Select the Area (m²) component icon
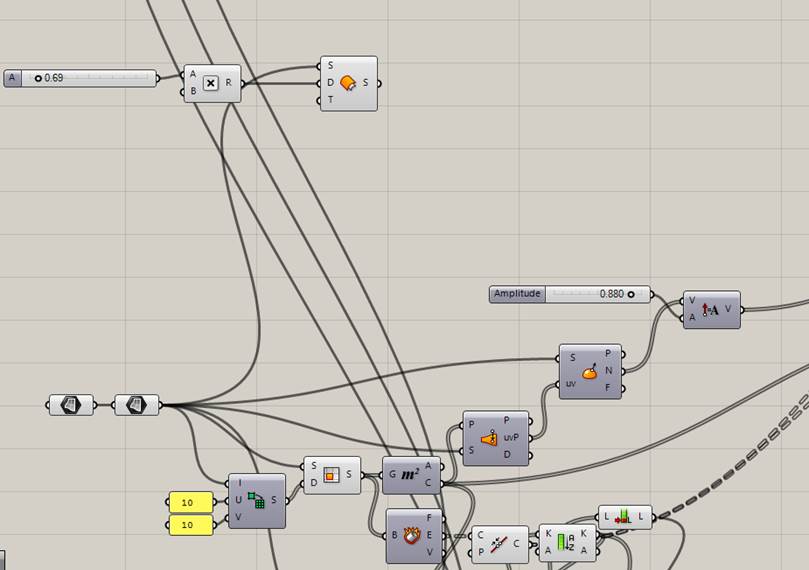The width and height of the screenshot is (809, 570). (410, 475)
